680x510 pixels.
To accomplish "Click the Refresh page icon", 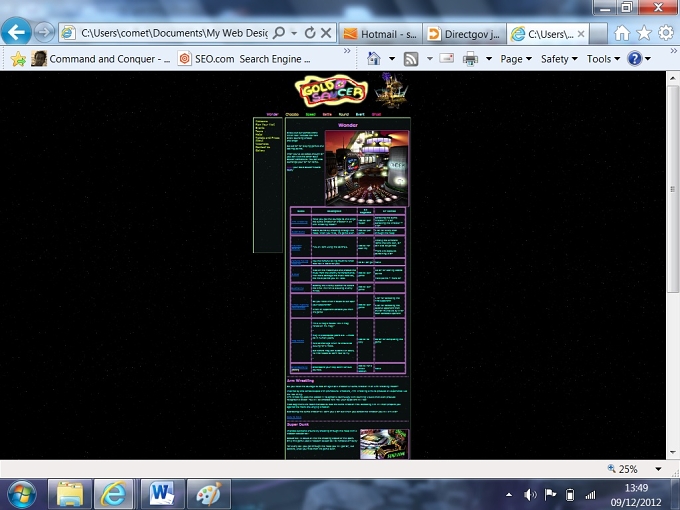I will (310, 33).
